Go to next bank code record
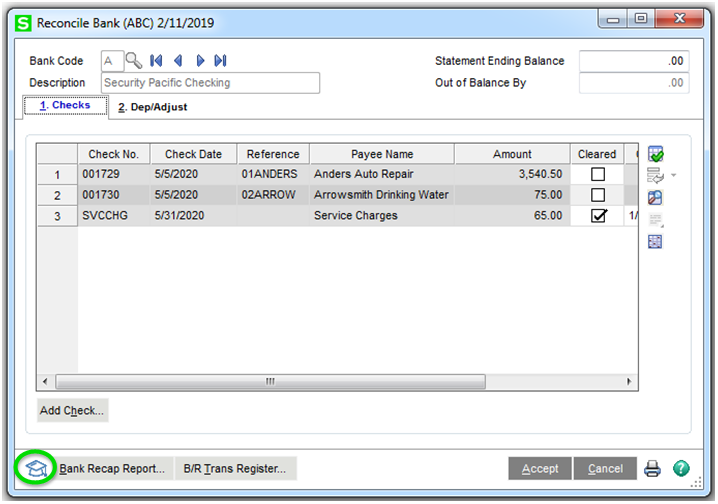This screenshot has height=504, width=718. tap(200, 61)
